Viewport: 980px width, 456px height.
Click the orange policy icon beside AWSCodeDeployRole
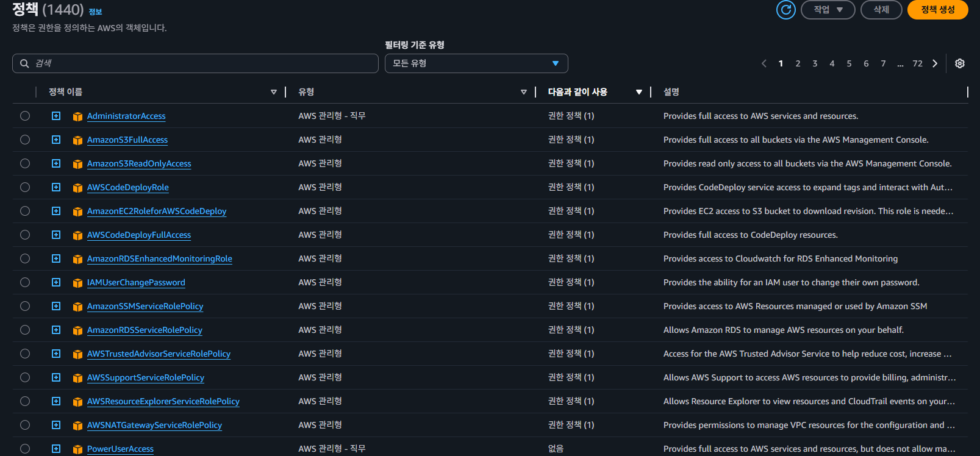click(x=77, y=188)
